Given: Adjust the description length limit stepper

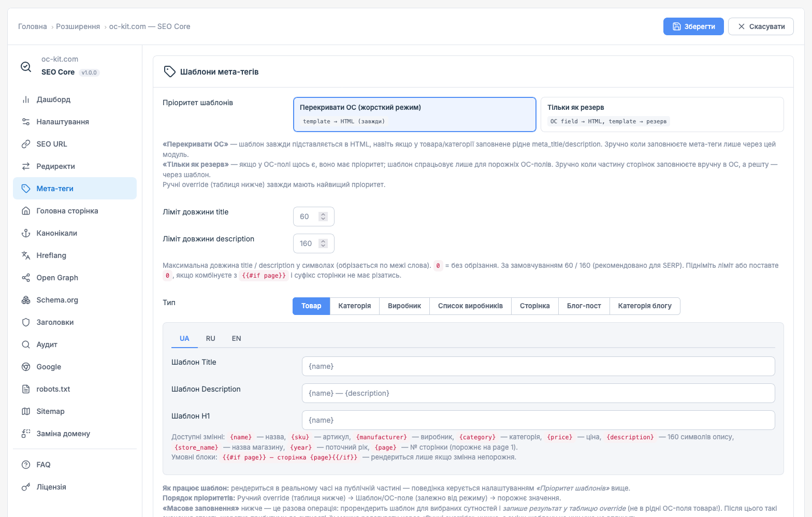Looking at the screenshot, I should (x=323, y=243).
